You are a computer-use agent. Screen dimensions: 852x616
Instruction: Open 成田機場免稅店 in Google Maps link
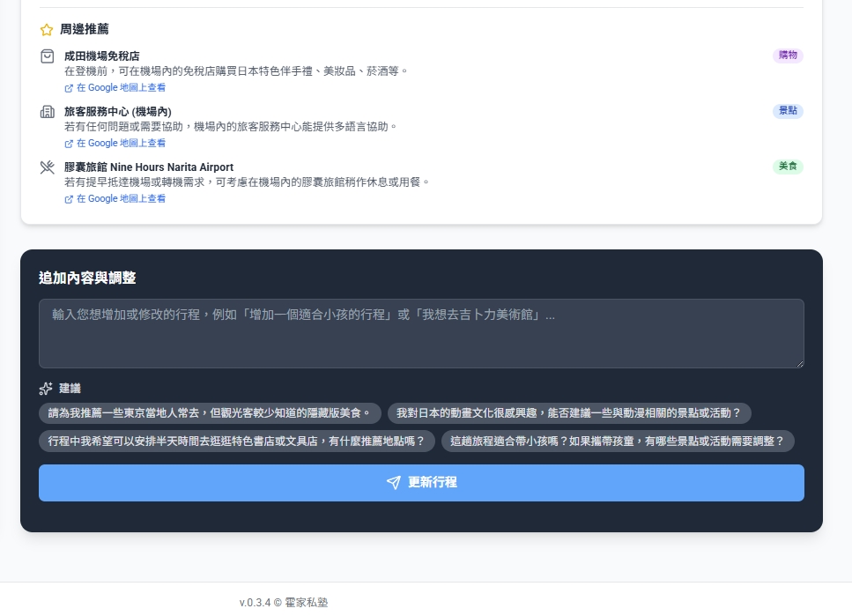[x=121, y=88]
